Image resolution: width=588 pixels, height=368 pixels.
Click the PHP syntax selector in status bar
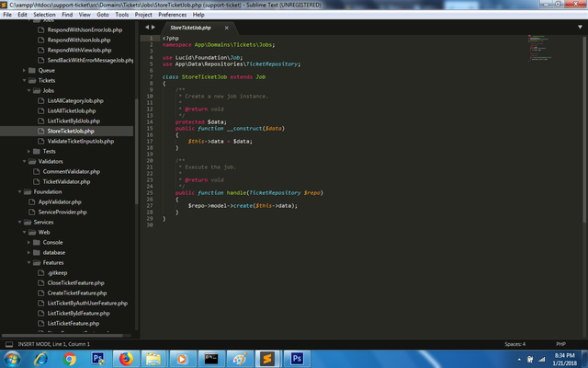click(x=560, y=344)
